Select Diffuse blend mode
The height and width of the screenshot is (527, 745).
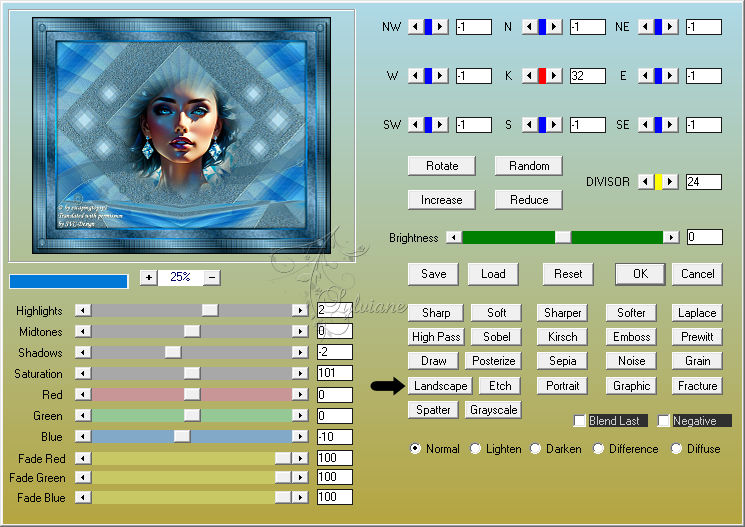point(676,449)
